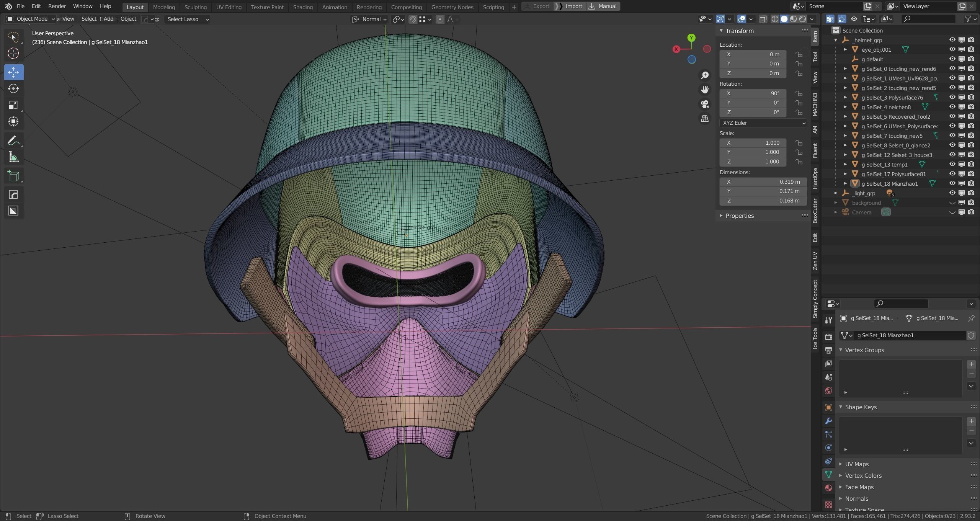Image resolution: width=980 pixels, height=521 pixels.
Task: Switch to the Sculpting workspace tab
Action: click(195, 7)
